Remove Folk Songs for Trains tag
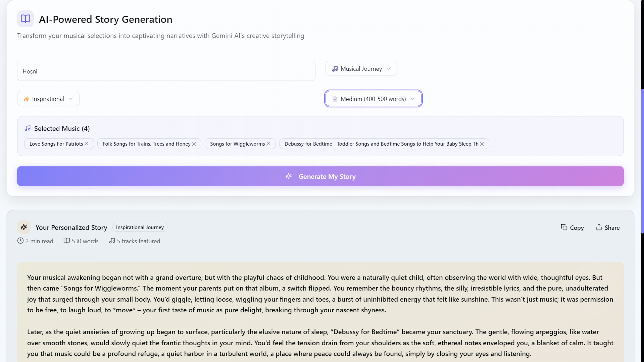 point(194,144)
